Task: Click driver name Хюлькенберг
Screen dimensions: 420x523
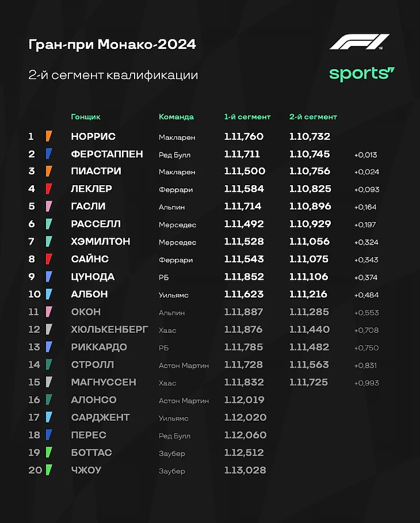Action: 109,330
